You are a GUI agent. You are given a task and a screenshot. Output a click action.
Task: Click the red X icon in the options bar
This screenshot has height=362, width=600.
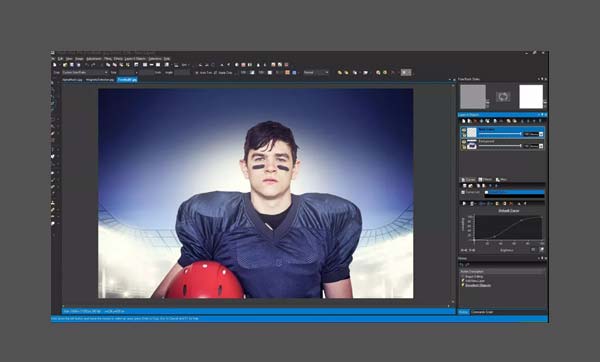(393, 72)
